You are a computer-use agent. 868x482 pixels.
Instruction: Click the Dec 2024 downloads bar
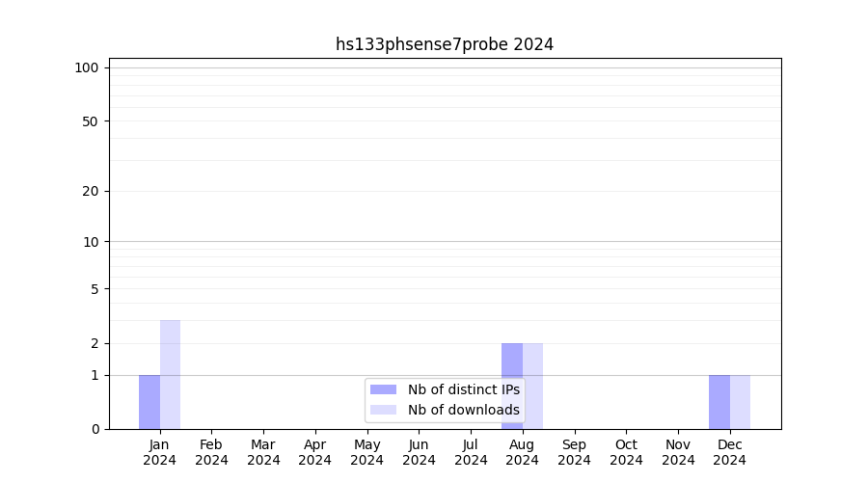pyautogui.click(x=740, y=402)
